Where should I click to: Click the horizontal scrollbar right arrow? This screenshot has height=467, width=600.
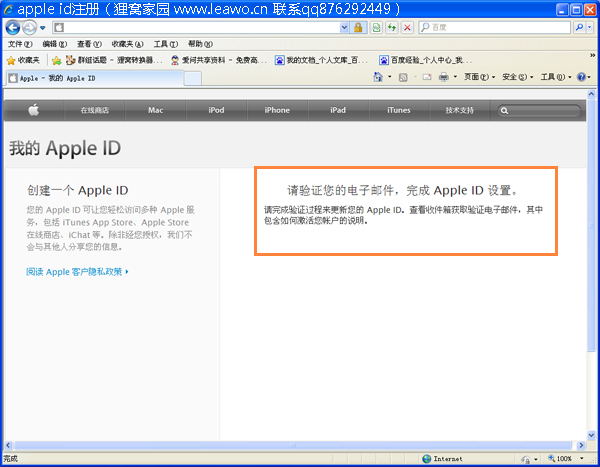click(581, 445)
